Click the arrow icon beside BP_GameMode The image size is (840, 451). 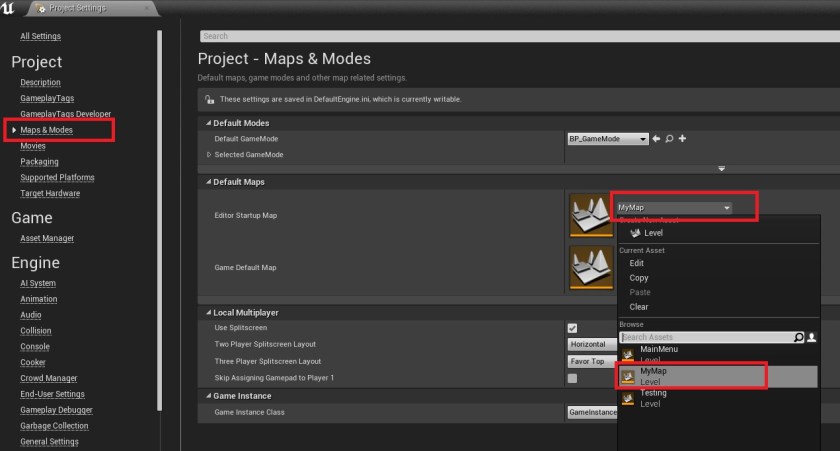[656, 138]
